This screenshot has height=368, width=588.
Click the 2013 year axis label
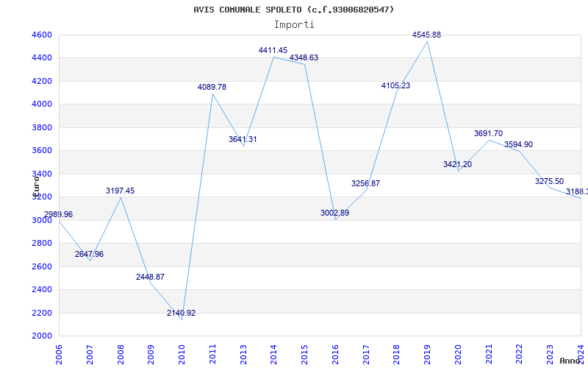pos(243,355)
